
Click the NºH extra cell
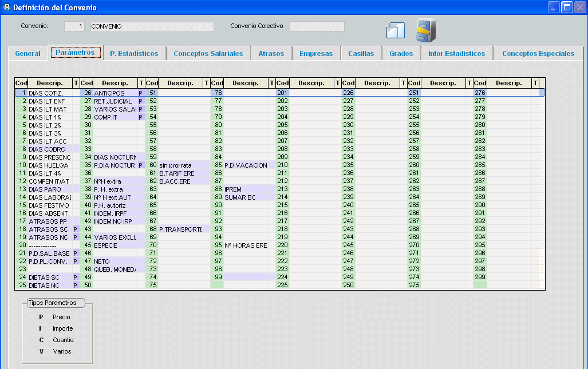pyautogui.click(x=115, y=181)
